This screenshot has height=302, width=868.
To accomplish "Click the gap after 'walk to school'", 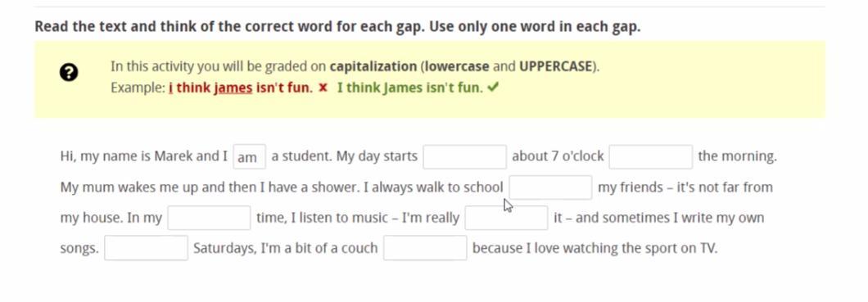I will (550, 187).
